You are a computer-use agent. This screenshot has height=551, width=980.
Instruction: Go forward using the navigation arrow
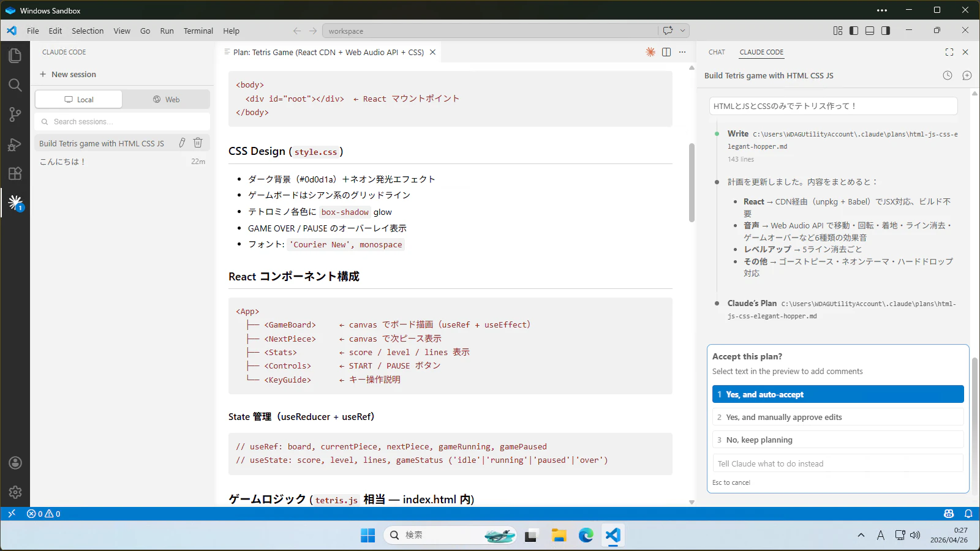313,31
